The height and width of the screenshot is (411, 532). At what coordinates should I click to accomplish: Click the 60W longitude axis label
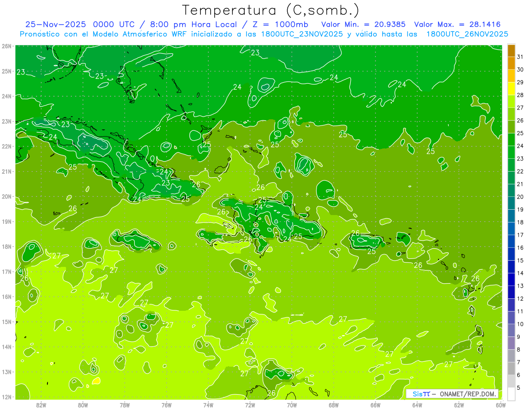501,404
